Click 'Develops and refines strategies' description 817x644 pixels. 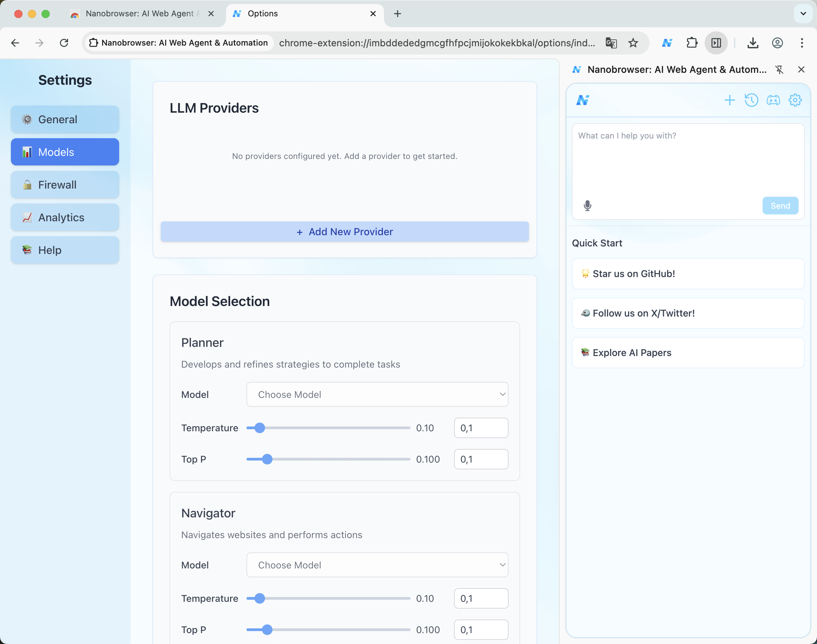click(291, 365)
